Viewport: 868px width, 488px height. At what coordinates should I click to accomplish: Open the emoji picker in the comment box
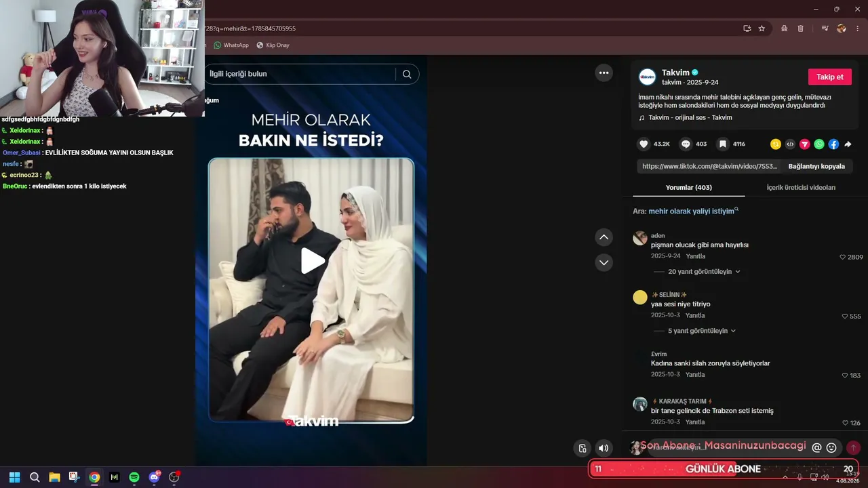tap(831, 447)
